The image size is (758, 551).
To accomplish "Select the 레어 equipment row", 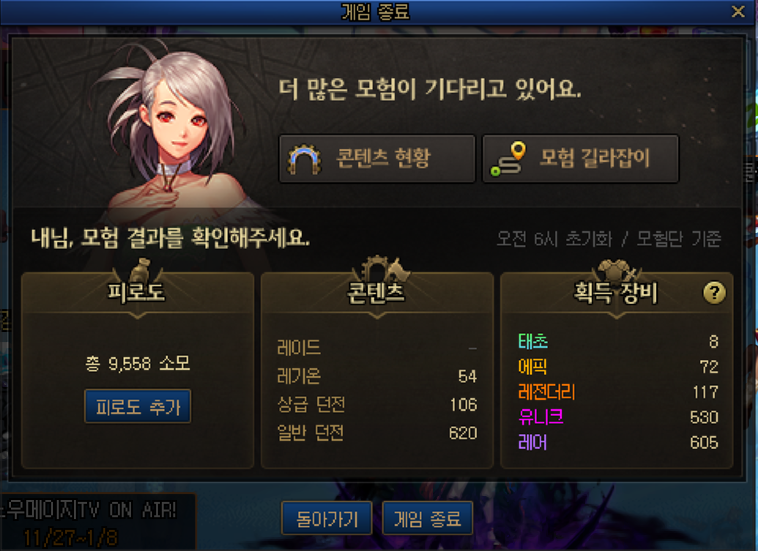I will click(618, 442).
